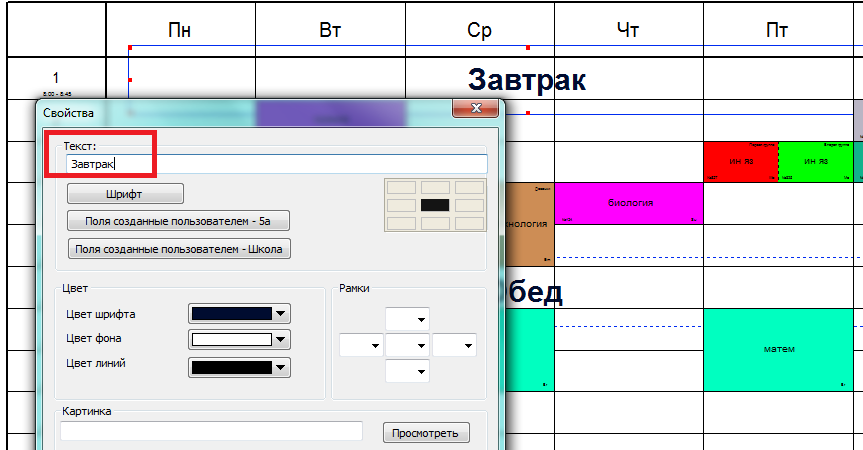Select the bottom-right text alignment cell
Screen dimensions: 863x450
tap(469, 222)
